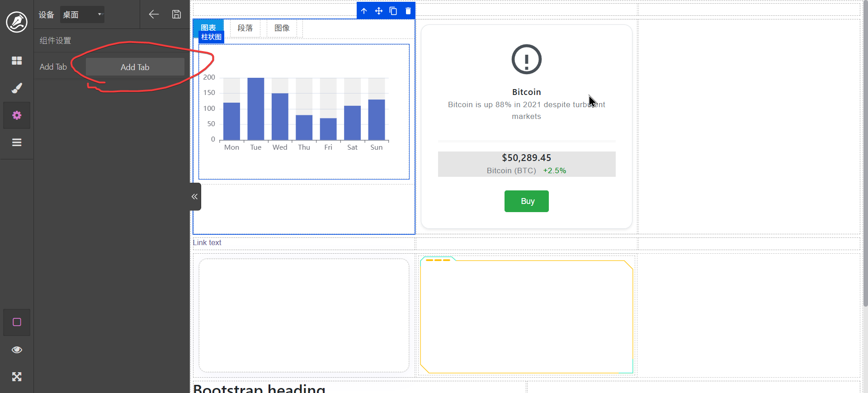
Task: Open the device dropdown showing 桌面
Action: coord(82,14)
